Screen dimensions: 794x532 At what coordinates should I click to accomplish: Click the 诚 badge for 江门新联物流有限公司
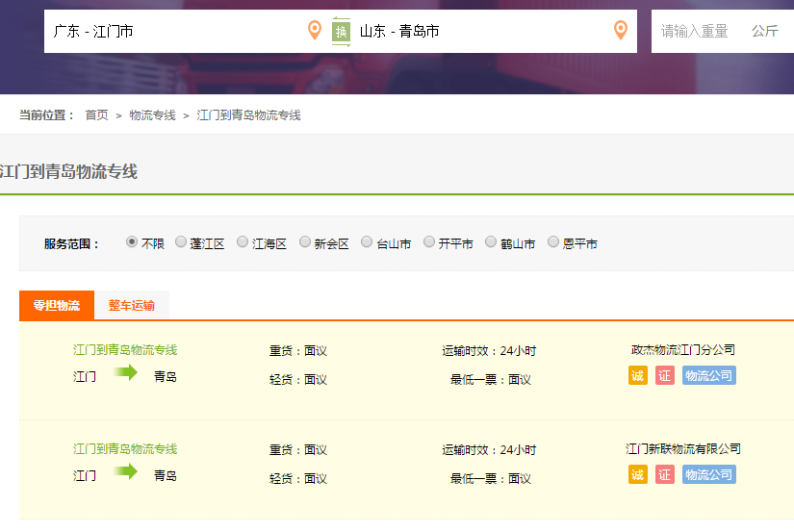[638, 475]
